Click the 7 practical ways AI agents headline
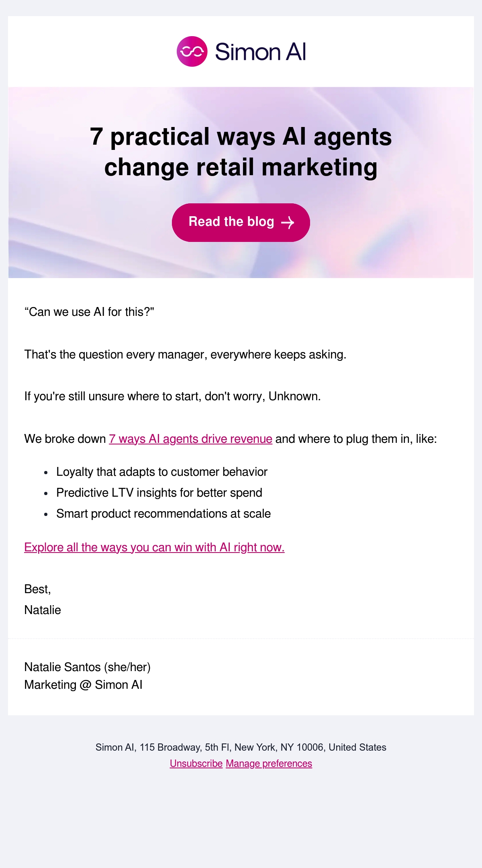Image resolution: width=482 pixels, height=868 pixels. (241, 151)
